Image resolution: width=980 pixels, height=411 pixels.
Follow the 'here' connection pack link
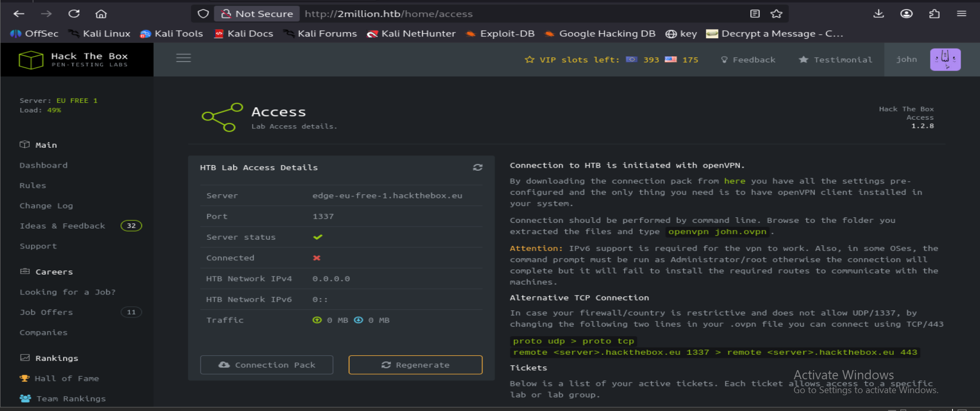point(734,181)
